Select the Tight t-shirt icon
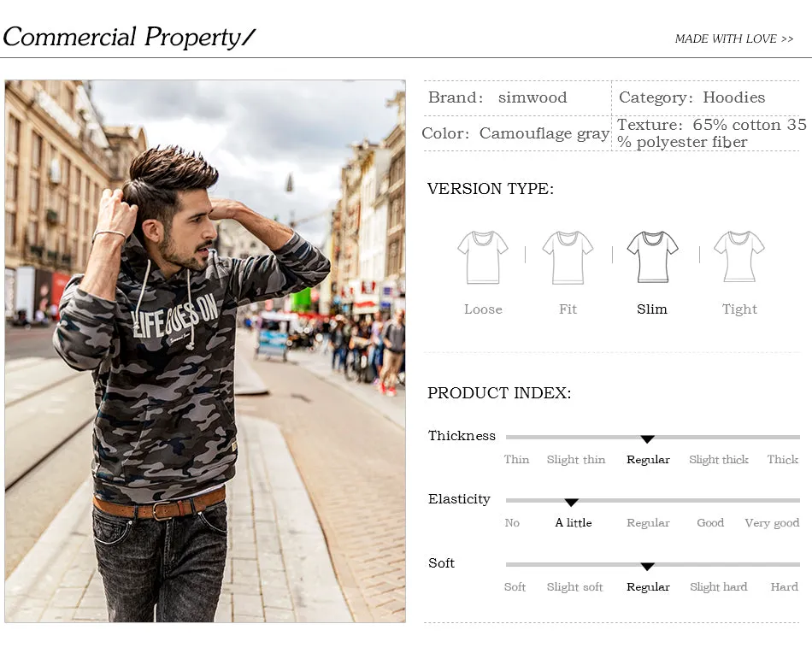812x665 pixels. pyautogui.click(x=739, y=256)
